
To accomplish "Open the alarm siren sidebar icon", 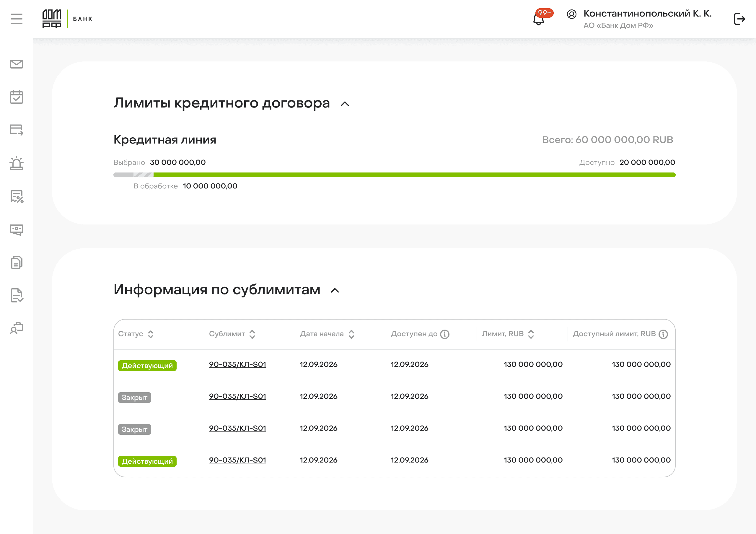I will pyautogui.click(x=17, y=163).
